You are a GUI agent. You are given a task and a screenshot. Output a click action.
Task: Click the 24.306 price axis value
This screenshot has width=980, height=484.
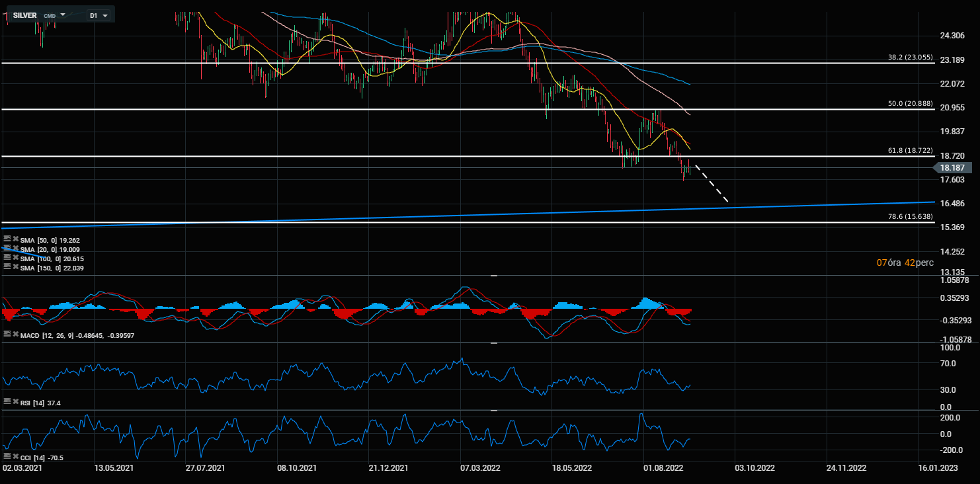pos(952,36)
